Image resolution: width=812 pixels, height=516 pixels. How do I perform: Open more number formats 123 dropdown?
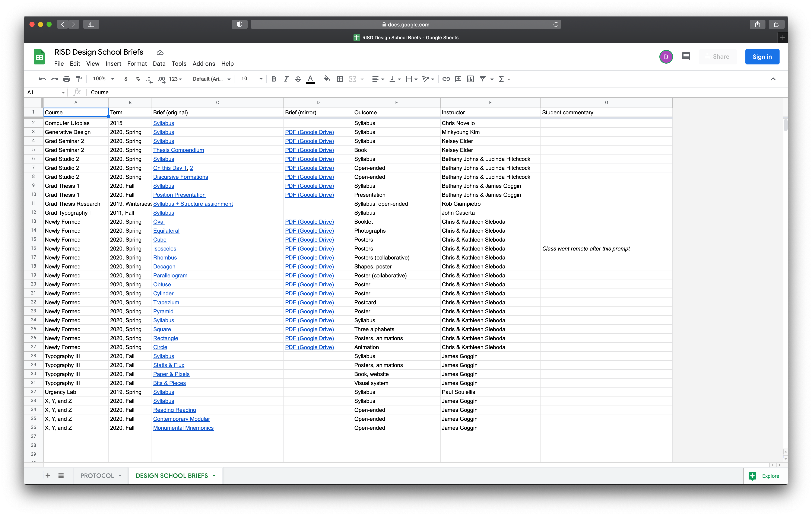[175, 79]
